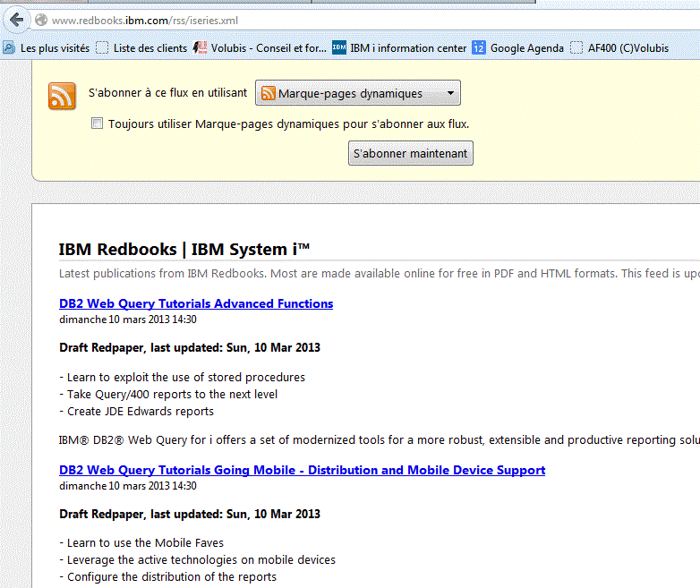Open the 'AF400 (C)Volubis' bookmark

click(x=619, y=47)
